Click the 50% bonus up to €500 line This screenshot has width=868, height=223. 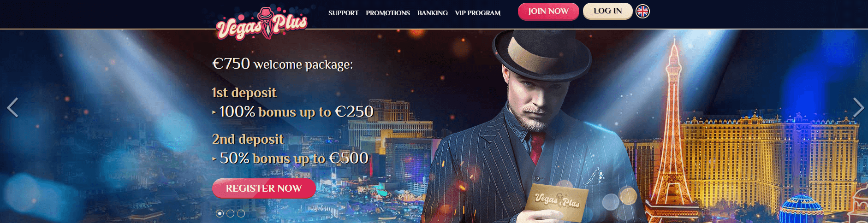[x=291, y=158]
